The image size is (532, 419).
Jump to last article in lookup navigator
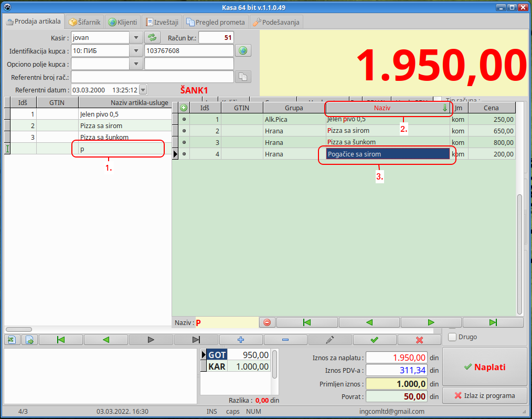tap(493, 322)
